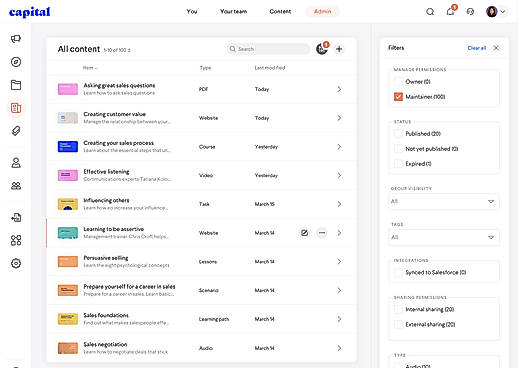Click the Last modified column header
The image size is (518, 368).
point(270,68)
